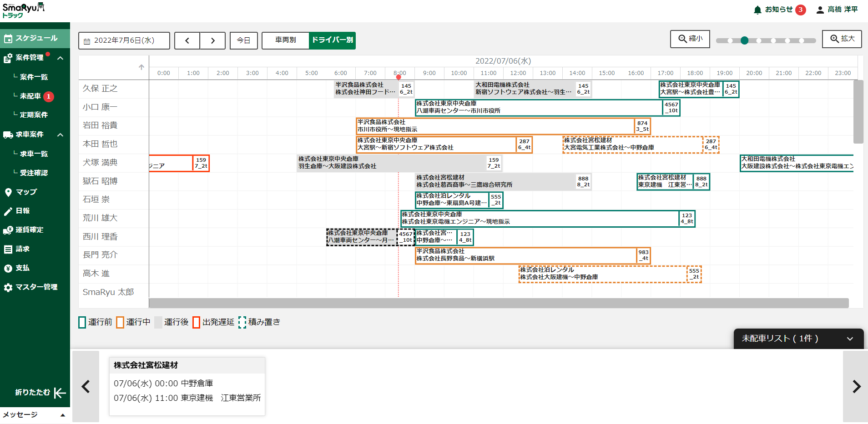Open user profile 高橋 洋平

coord(837,10)
